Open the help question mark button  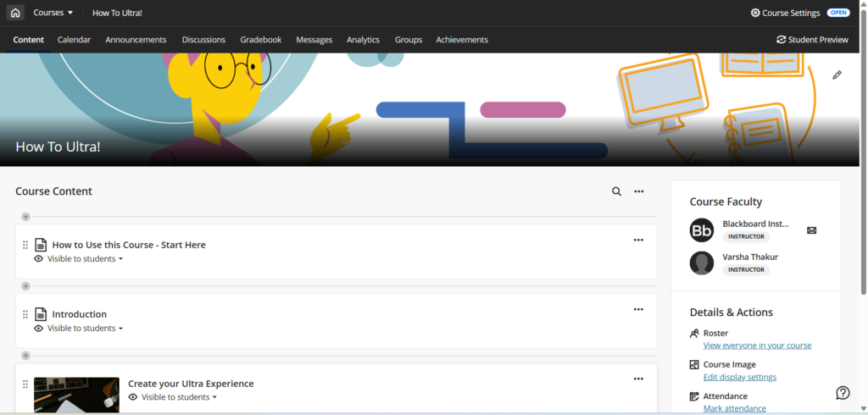coord(843,392)
